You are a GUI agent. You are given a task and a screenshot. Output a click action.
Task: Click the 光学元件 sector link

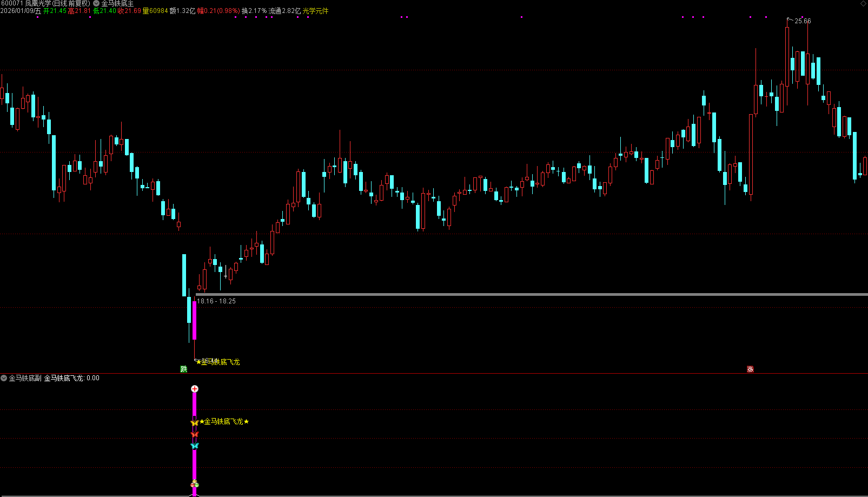[315, 11]
